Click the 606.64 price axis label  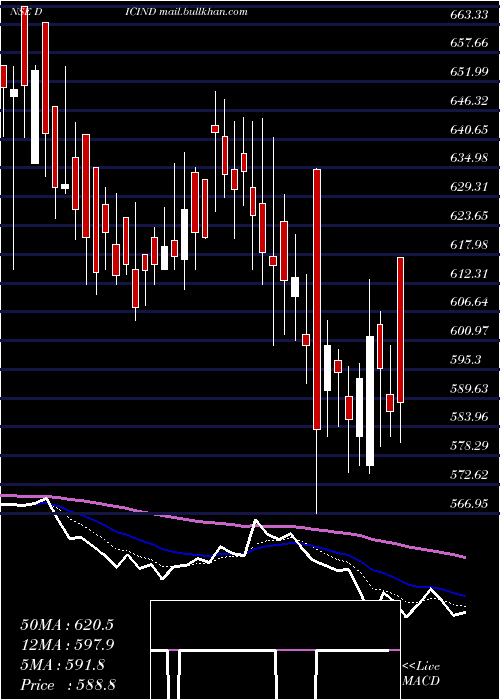coord(469,302)
